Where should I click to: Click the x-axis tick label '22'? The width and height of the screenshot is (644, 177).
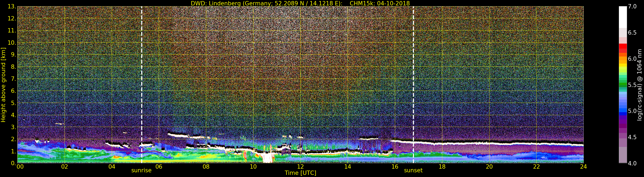[536, 167]
